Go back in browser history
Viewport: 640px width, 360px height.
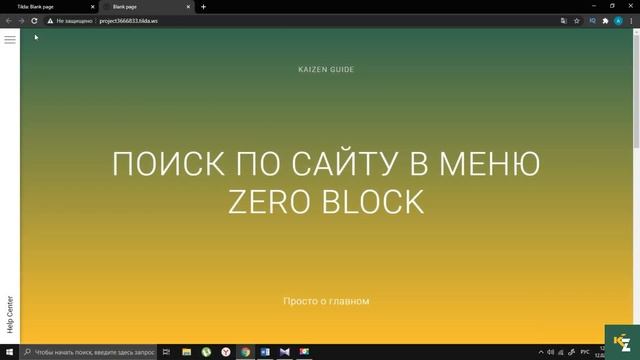click(9, 21)
